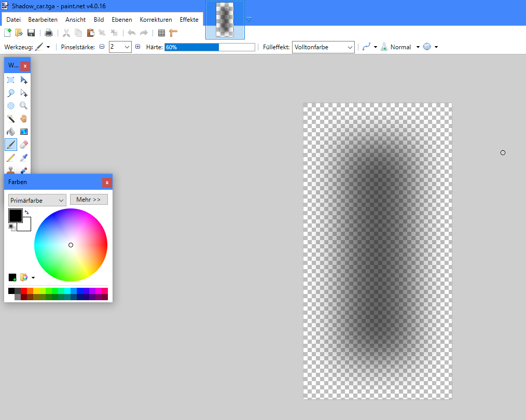Select the Pencil tool
The height and width of the screenshot is (420, 526).
(10, 158)
